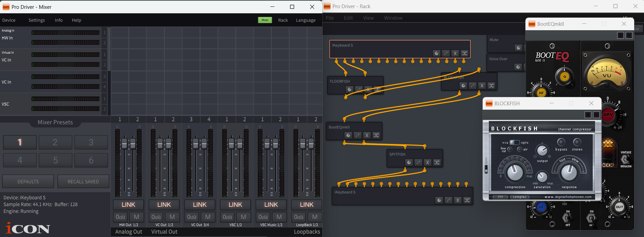Open the Help menu in Mixer
The width and height of the screenshot is (644, 237).
[x=76, y=20]
